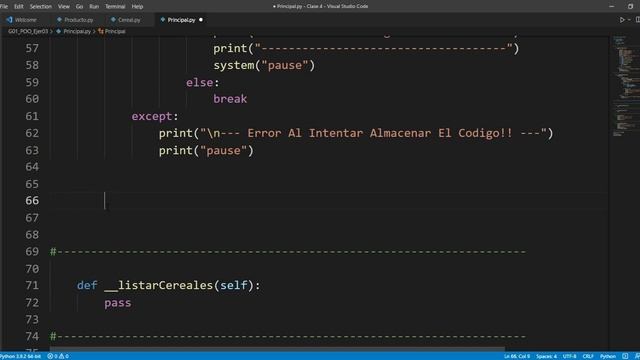Open the File menu

(4, 7)
